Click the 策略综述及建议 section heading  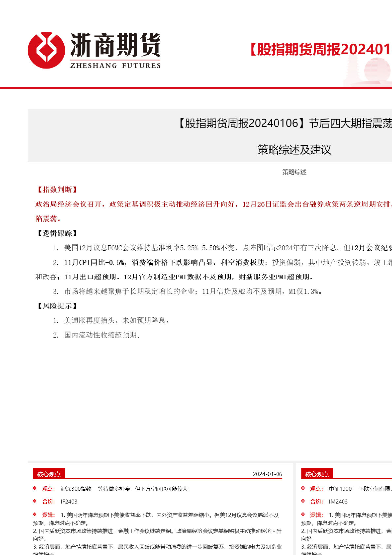tap(294, 150)
